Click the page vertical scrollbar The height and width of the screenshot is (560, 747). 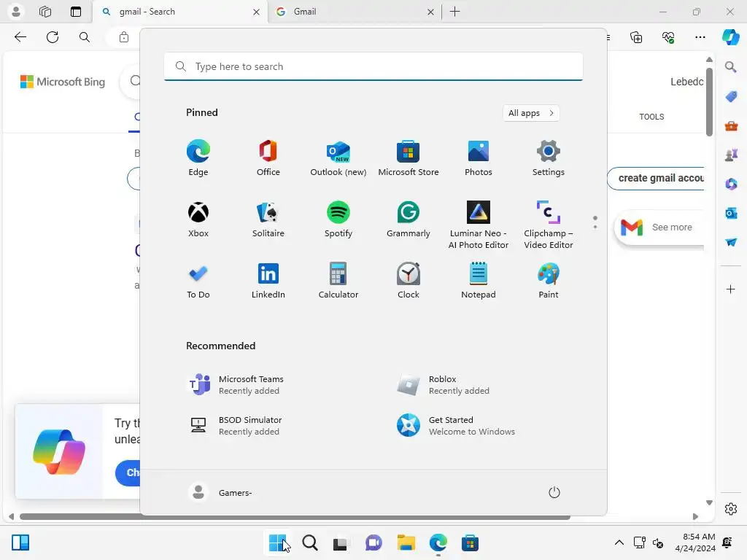coord(709,102)
